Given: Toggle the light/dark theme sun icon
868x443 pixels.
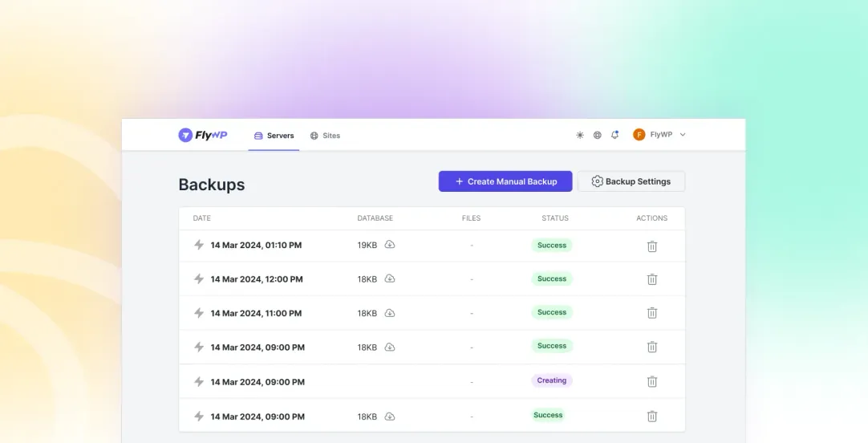Looking at the screenshot, I should tap(579, 135).
